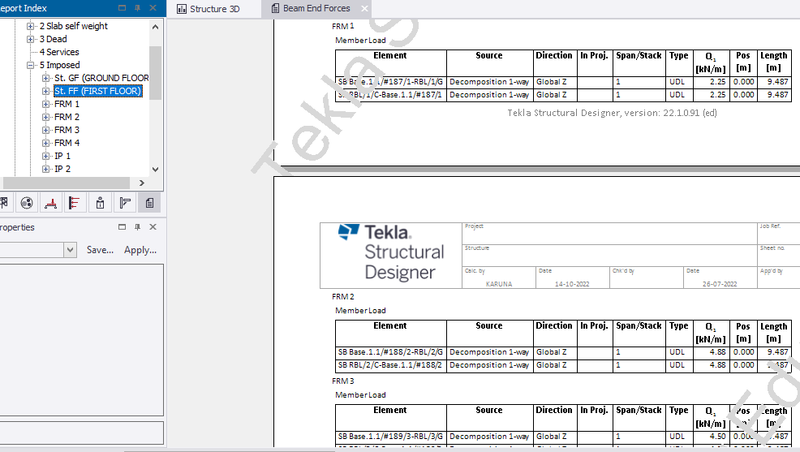The image size is (800, 452).
Task: Open the partly cut-off Structure tree icon
Action: point(5,203)
